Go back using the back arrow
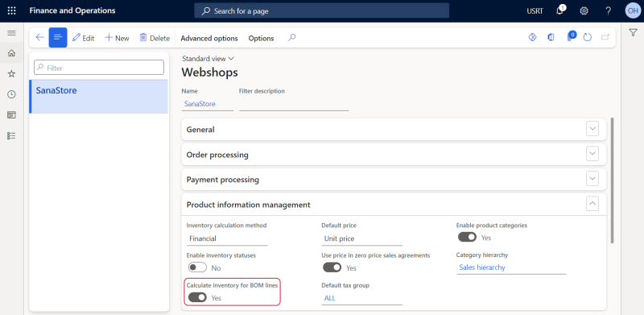The width and height of the screenshot is (644, 315). click(x=39, y=38)
